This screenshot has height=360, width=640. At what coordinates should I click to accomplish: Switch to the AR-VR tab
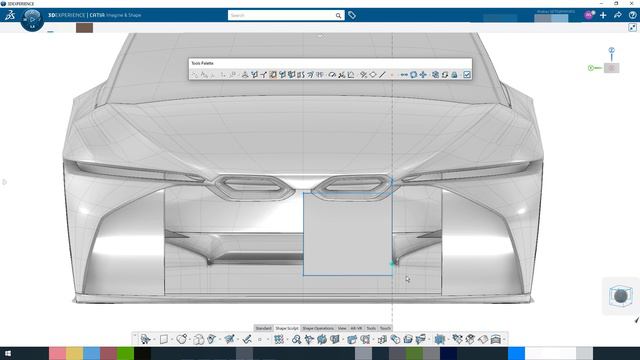[356, 328]
